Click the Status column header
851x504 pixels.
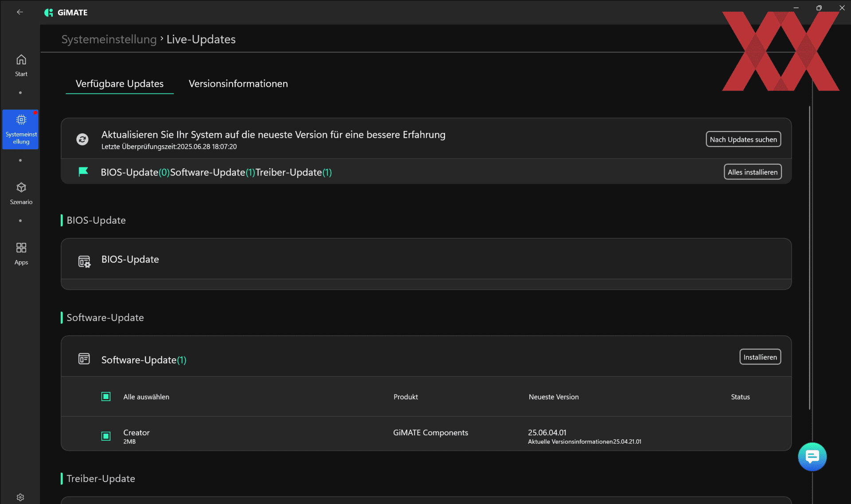pyautogui.click(x=740, y=397)
